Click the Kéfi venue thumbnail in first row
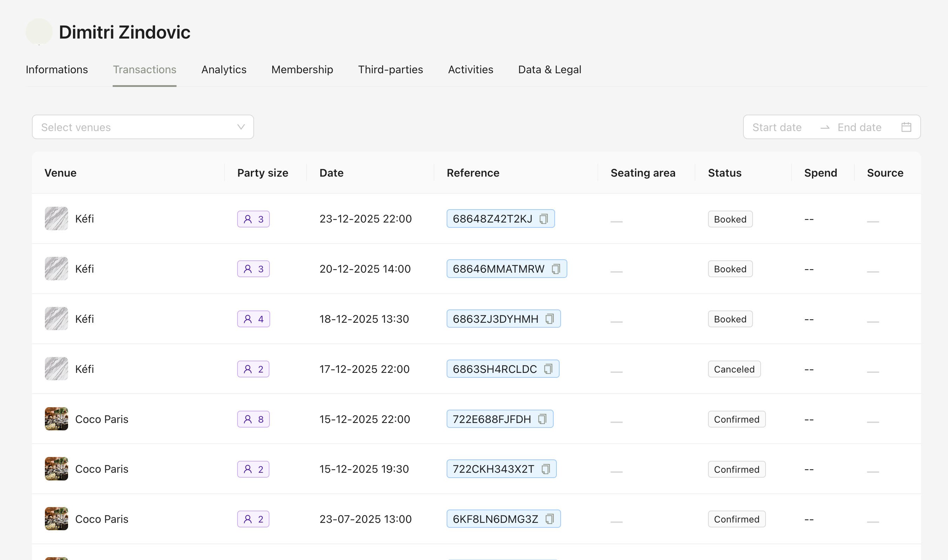The width and height of the screenshot is (948, 560). [56, 218]
